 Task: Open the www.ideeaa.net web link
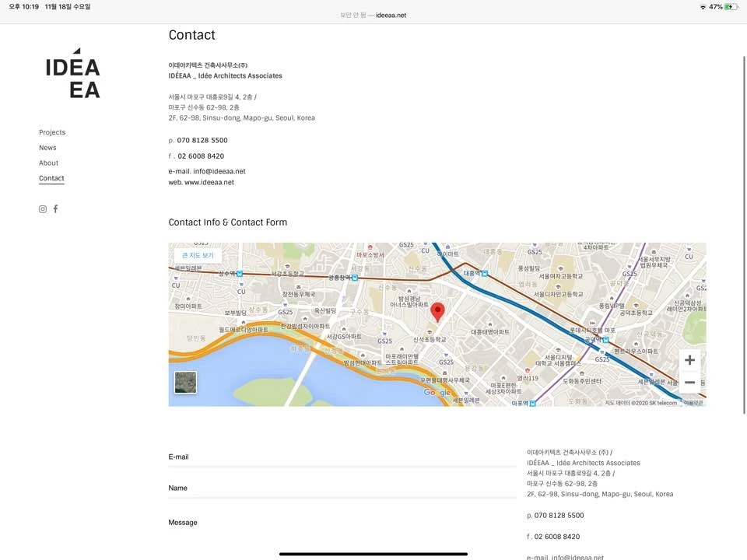point(209,182)
